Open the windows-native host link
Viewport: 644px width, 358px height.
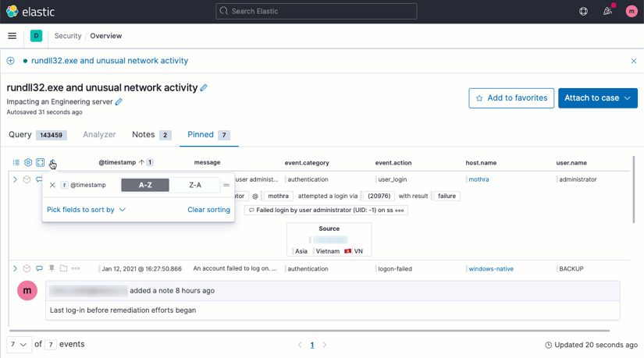point(491,269)
